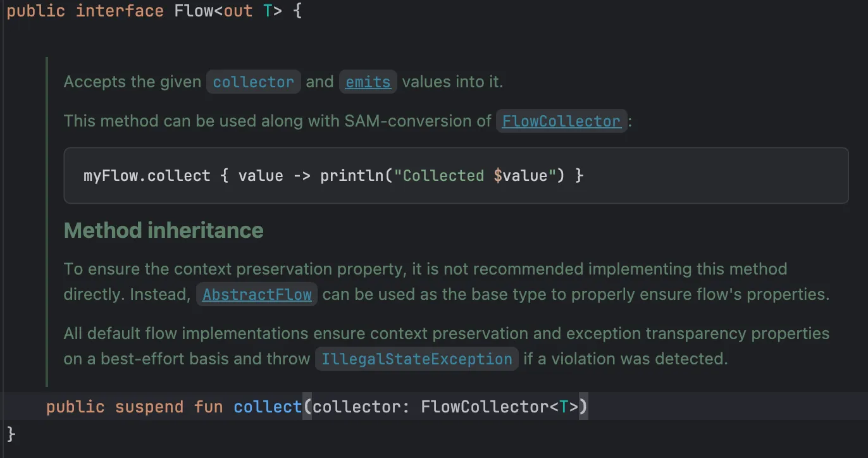This screenshot has width=868, height=458.
Task: Click the IllegalStateException code reference
Action: (417, 359)
